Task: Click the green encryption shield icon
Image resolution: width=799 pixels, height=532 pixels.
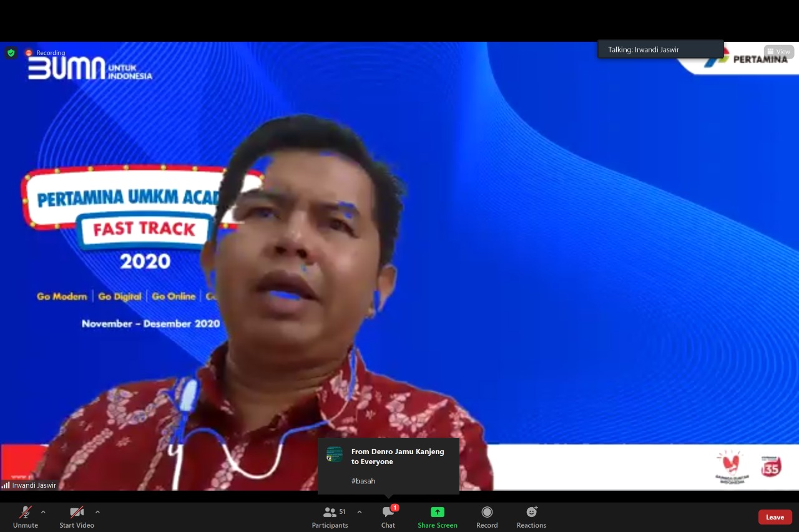Action: (11, 53)
